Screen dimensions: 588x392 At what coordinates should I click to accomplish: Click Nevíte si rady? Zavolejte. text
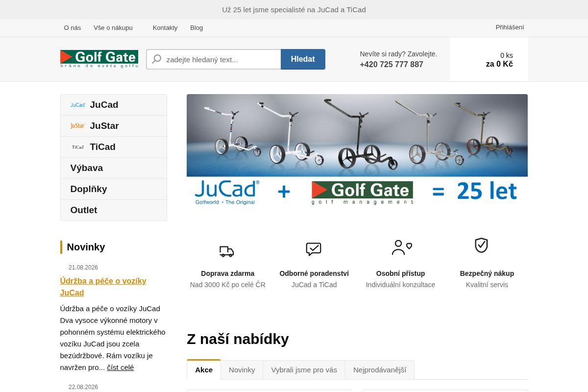[x=398, y=54]
